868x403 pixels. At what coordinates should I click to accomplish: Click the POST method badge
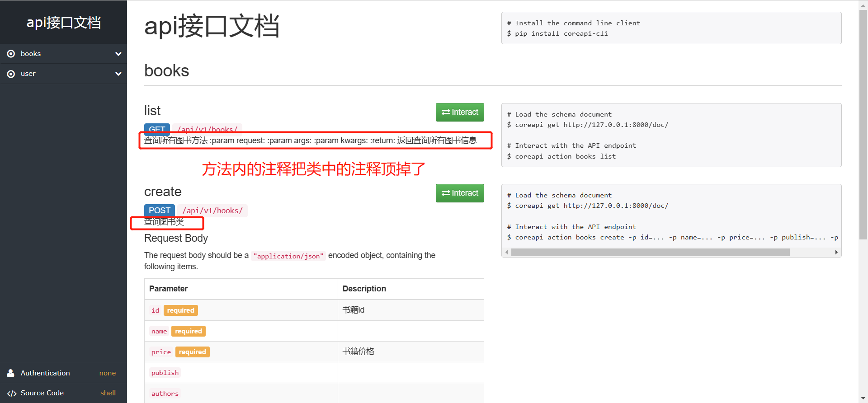160,211
